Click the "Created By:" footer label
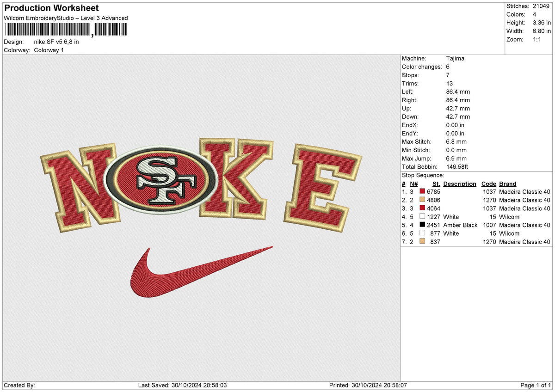This screenshot has width=555, height=392. tap(19, 385)
